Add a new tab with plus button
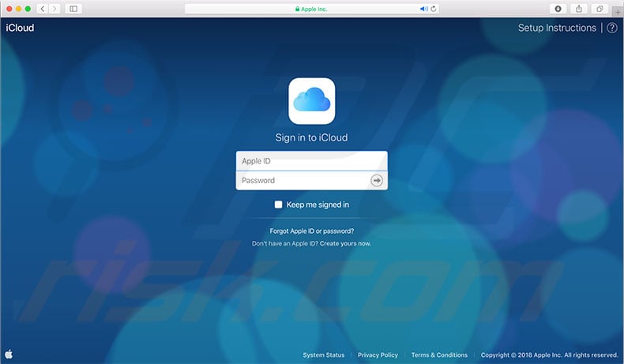The width and height of the screenshot is (624, 364). (618, 13)
